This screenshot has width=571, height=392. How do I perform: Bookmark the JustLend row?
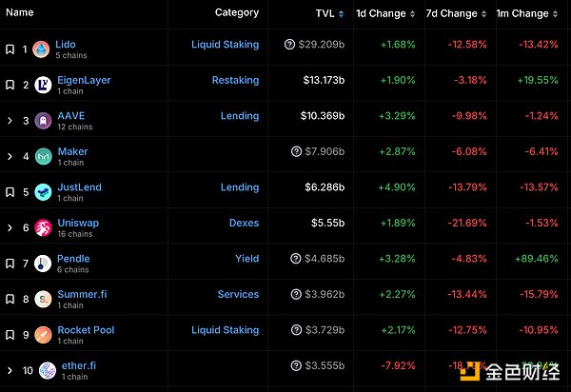click(10, 192)
